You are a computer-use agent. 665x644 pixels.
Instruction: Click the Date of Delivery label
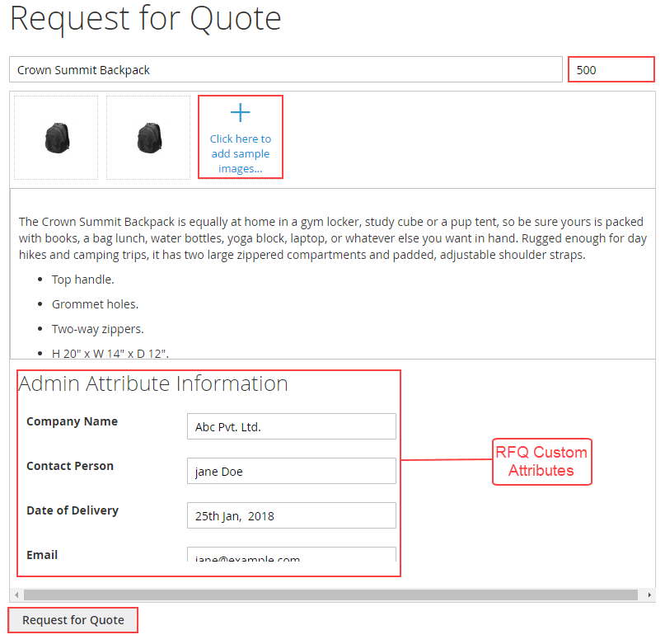click(x=73, y=510)
